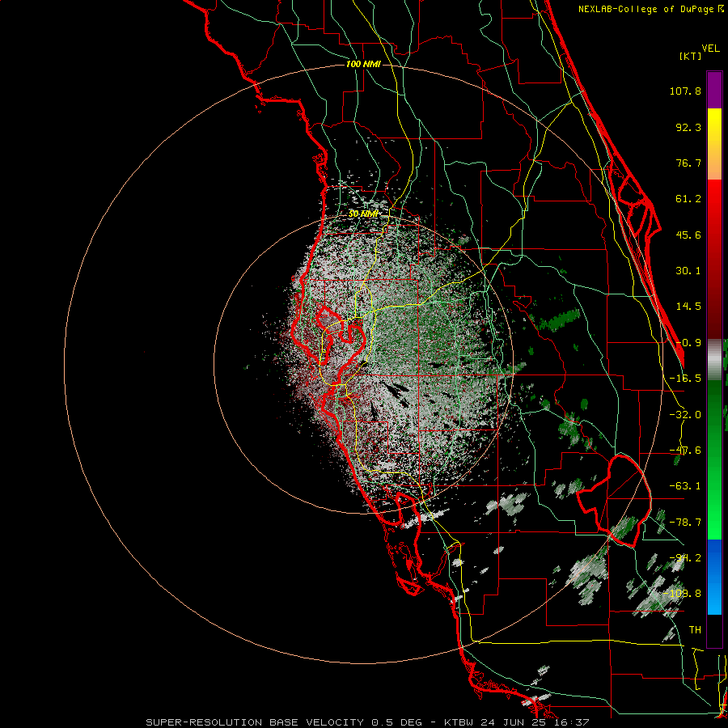Screen dimensions: 728x728
Task: Select the 30.1 scale label
Action: click(688, 271)
